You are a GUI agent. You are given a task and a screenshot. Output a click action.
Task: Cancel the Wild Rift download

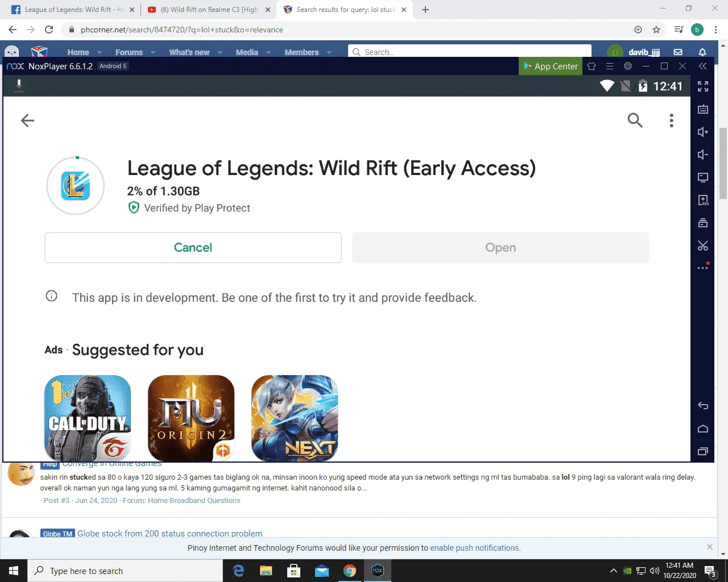tap(193, 248)
